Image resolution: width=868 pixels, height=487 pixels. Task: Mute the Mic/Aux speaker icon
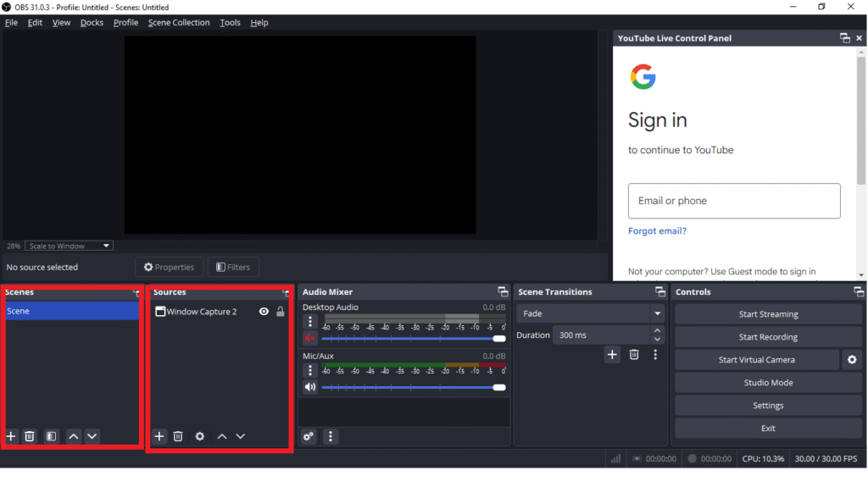pos(310,387)
